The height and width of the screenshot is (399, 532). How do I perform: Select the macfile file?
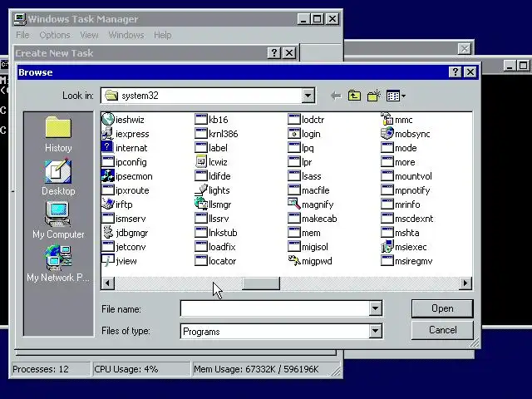pyautogui.click(x=308, y=190)
